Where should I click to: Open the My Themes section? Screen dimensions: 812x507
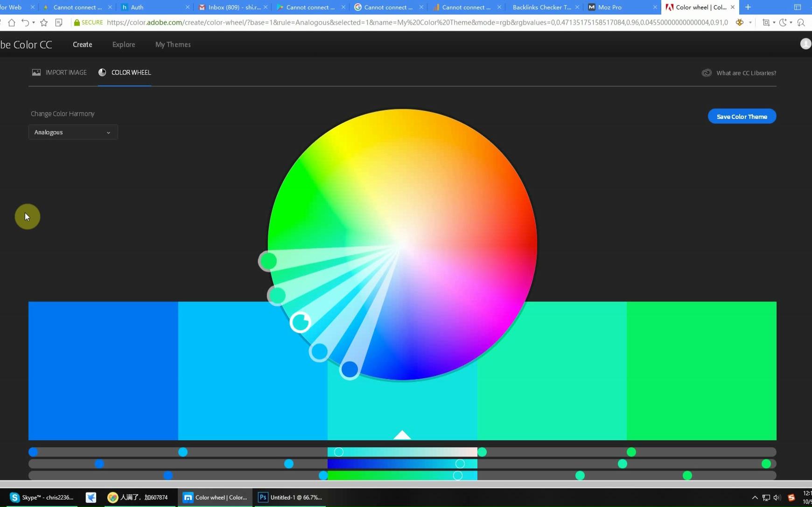pos(173,44)
